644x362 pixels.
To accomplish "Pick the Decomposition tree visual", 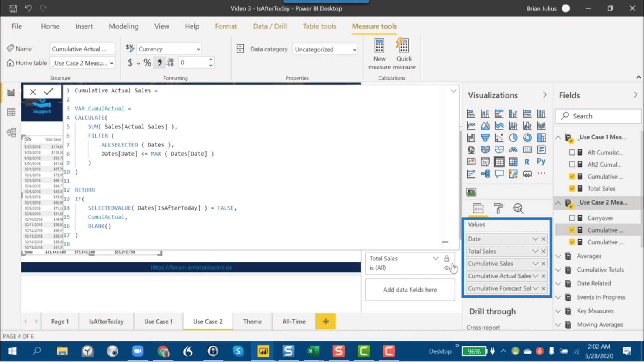I will tap(485, 174).
